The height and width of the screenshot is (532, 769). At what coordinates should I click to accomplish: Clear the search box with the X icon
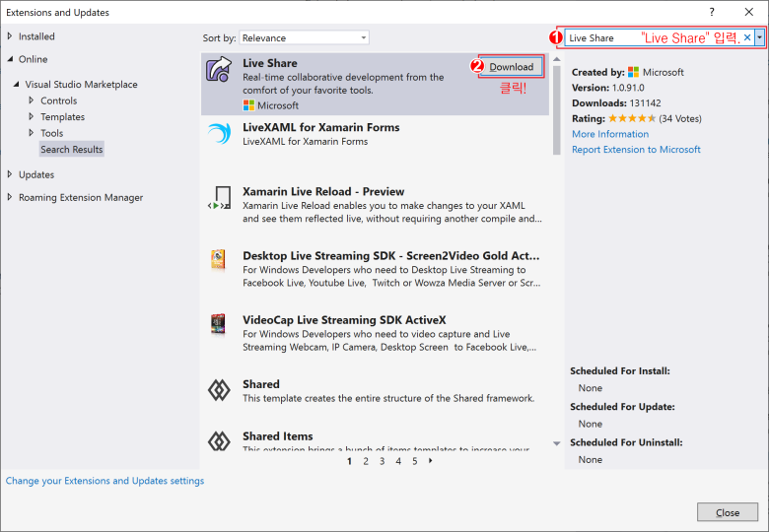[x=747, y=37]
